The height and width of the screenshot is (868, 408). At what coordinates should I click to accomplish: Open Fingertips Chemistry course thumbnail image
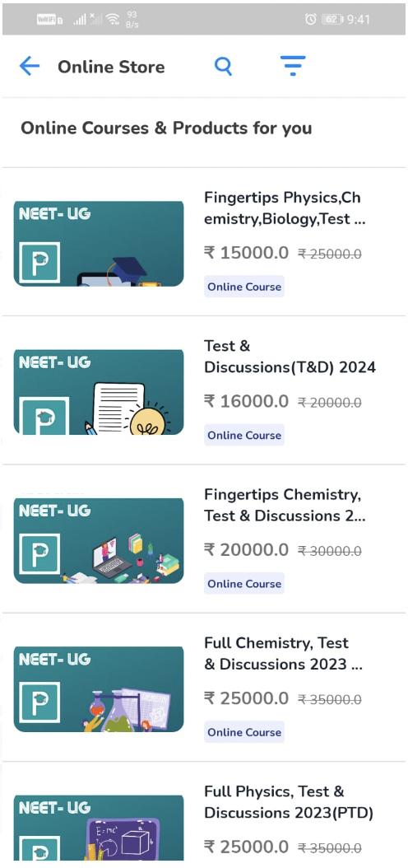99,540
